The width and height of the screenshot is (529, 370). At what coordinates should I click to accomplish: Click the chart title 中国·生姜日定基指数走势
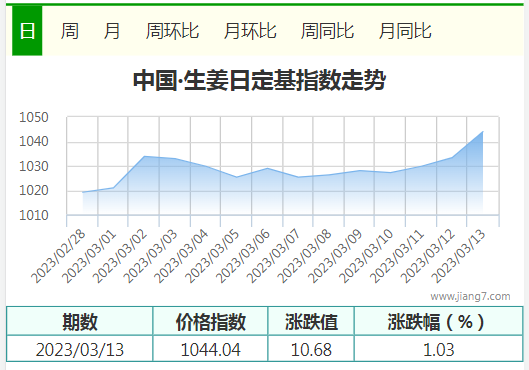259,80
